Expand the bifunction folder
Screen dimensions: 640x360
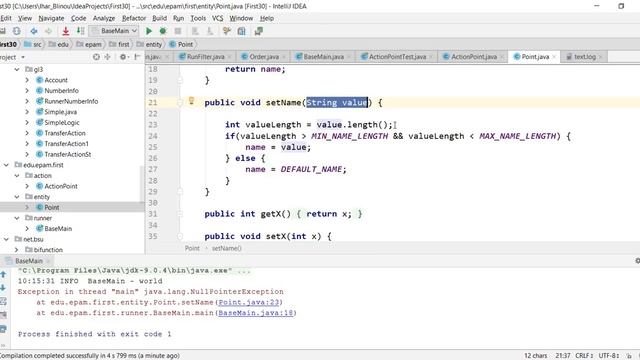(x=17, y=250)
